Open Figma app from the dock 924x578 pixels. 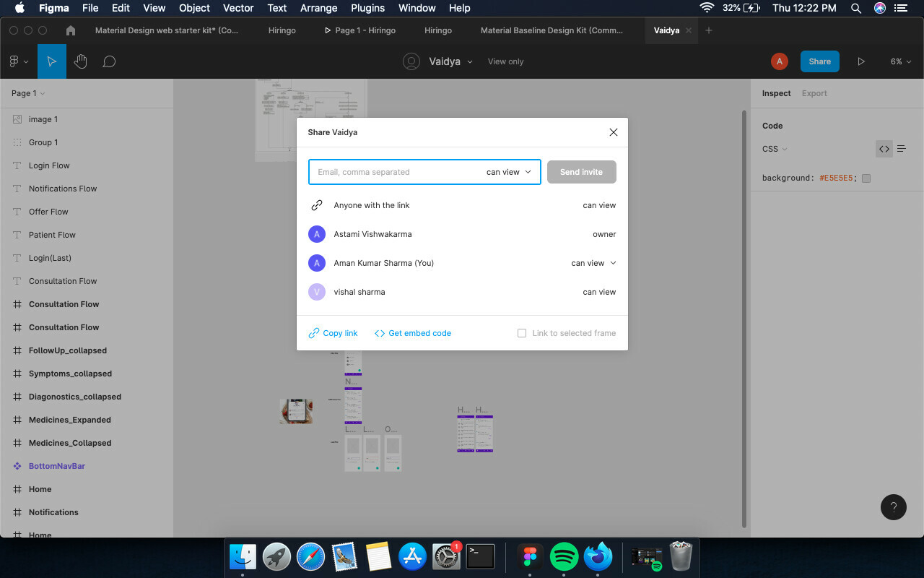tap(530, 556)
